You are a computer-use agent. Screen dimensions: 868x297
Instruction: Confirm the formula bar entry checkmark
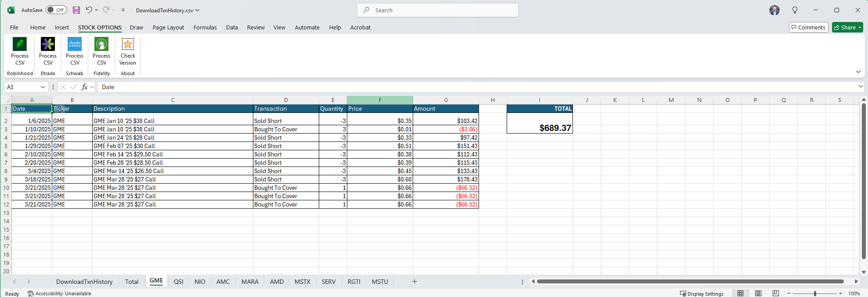coord(74,87)
